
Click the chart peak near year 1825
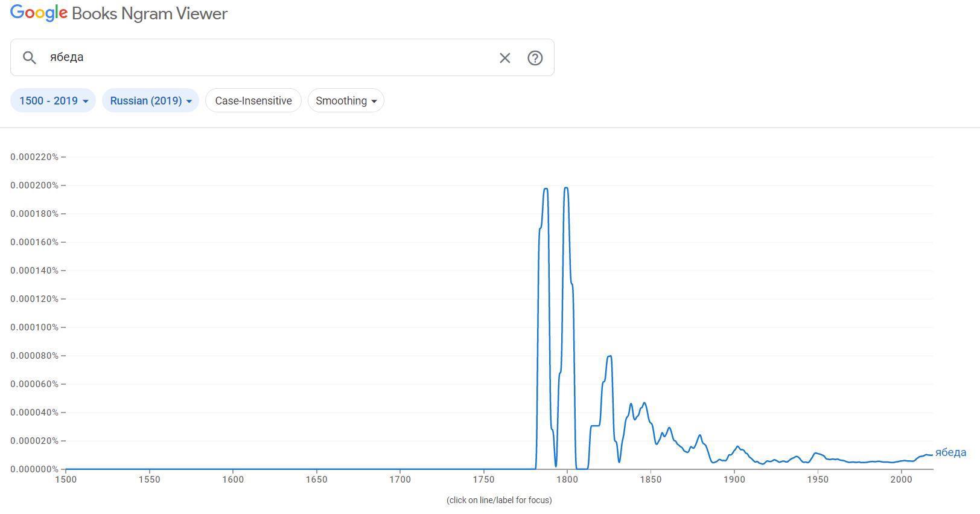click(609, 356)
